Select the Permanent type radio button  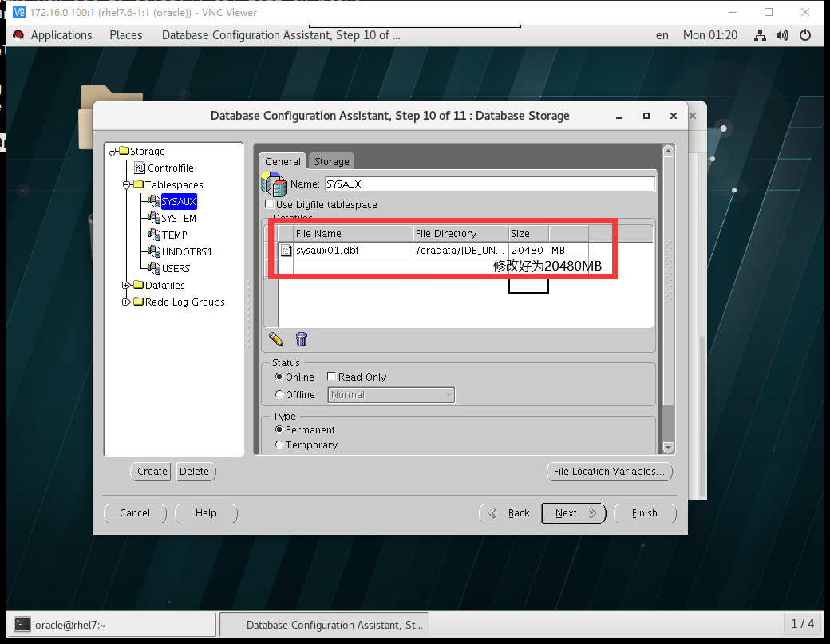279,429
